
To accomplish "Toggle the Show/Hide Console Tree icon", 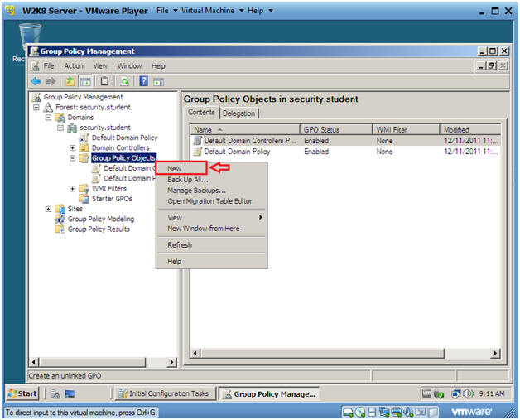I will 85,81.
